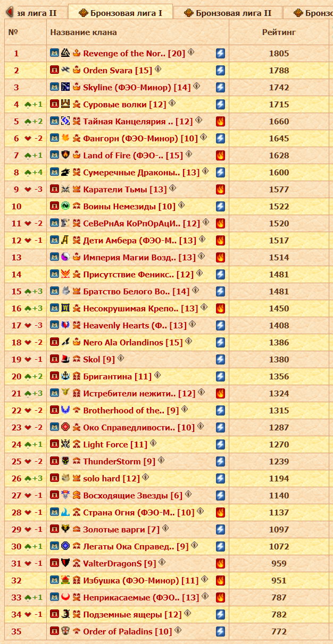
Task: Click the fire icon in ValterDragonS row
Action: click(220, 564)
